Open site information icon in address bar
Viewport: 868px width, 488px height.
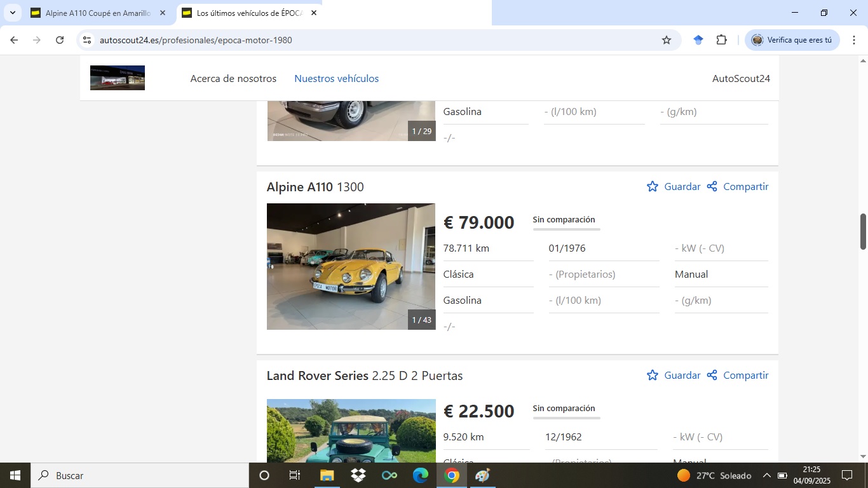point(88,40)
